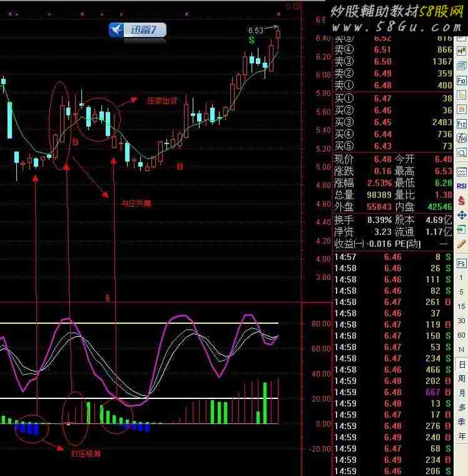Click the 外盘 55843 value
The width and height of the screenshot is (468, 476).
pyautogui.click(x=379, y=207)
